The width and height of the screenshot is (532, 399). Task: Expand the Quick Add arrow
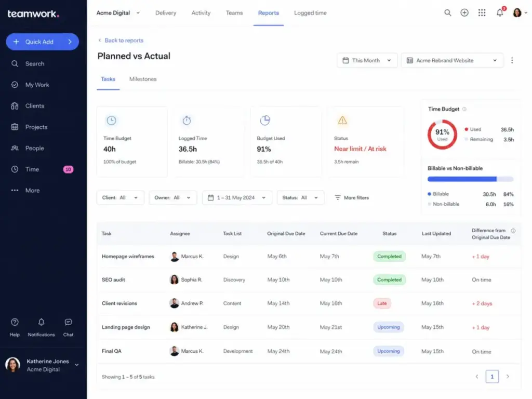pos(70,42)
